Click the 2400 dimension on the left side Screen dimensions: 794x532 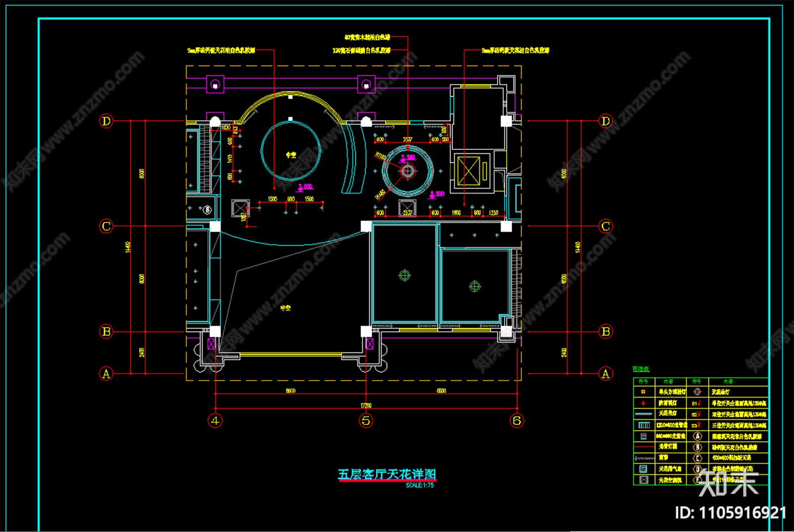[142, 352]
